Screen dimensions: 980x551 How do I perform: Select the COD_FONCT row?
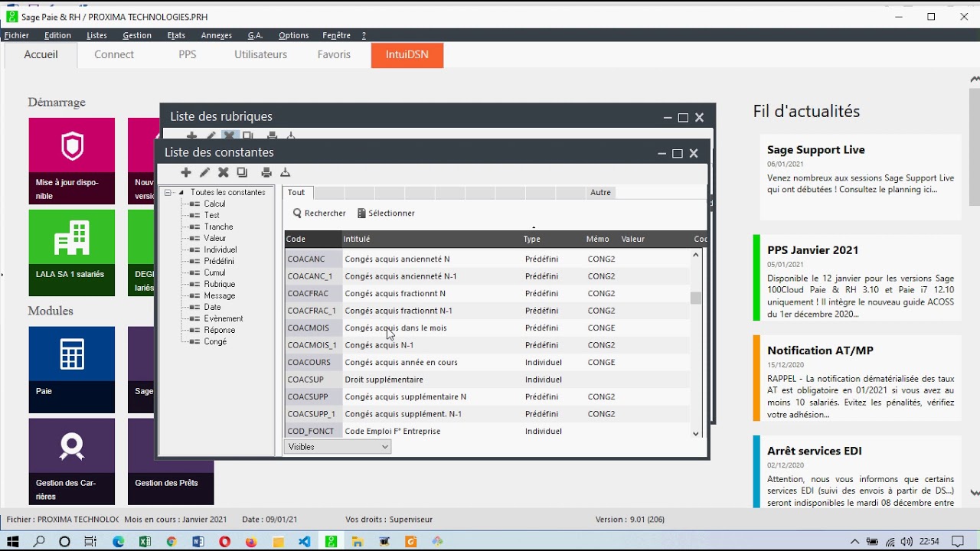488,432
